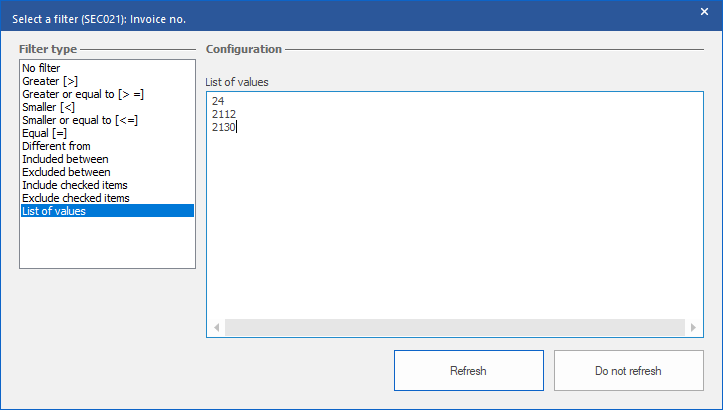
Task: Click the horizontal scrollbar track in values box
Action: tap(455, 328)
